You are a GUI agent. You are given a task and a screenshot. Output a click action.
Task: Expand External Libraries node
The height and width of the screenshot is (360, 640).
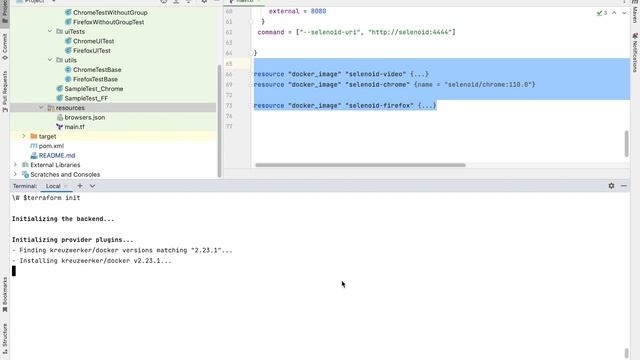(x=16, y=165)
